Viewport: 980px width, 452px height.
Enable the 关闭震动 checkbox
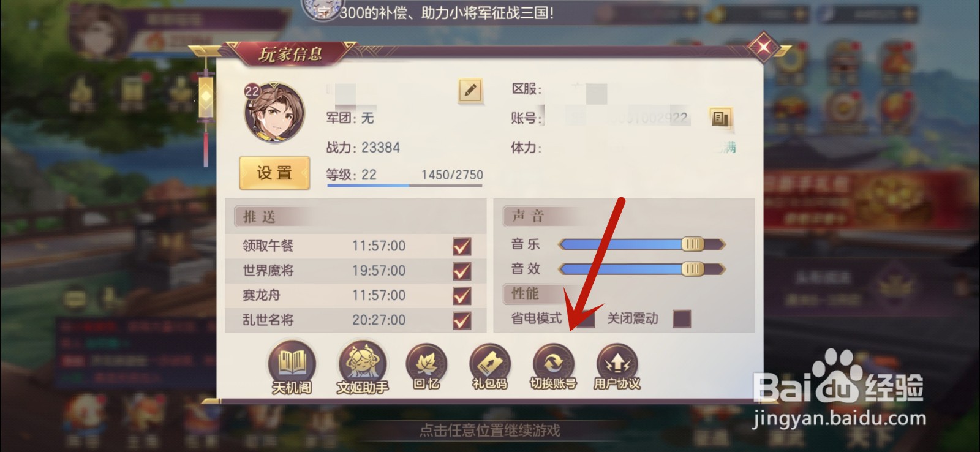(x=682, y=318)
